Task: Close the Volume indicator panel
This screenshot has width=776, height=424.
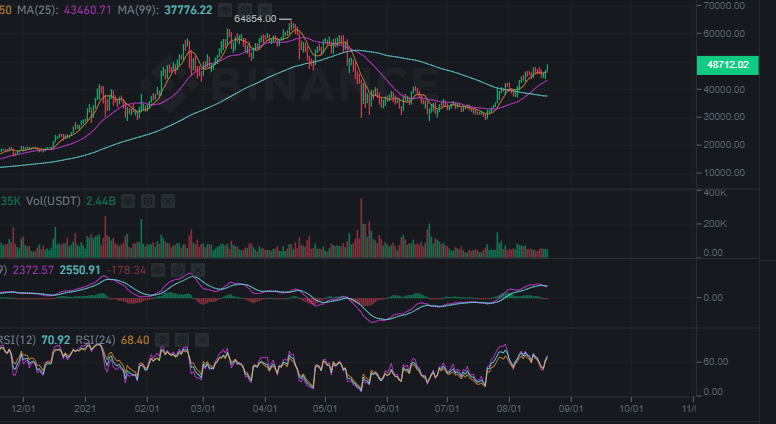Action: [x=166, y=201]
